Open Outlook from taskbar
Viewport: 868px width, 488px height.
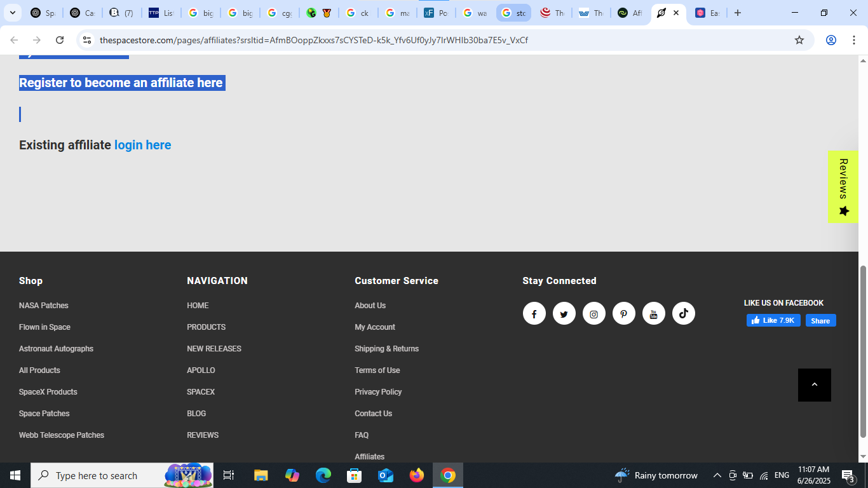(x=386, y=475)
